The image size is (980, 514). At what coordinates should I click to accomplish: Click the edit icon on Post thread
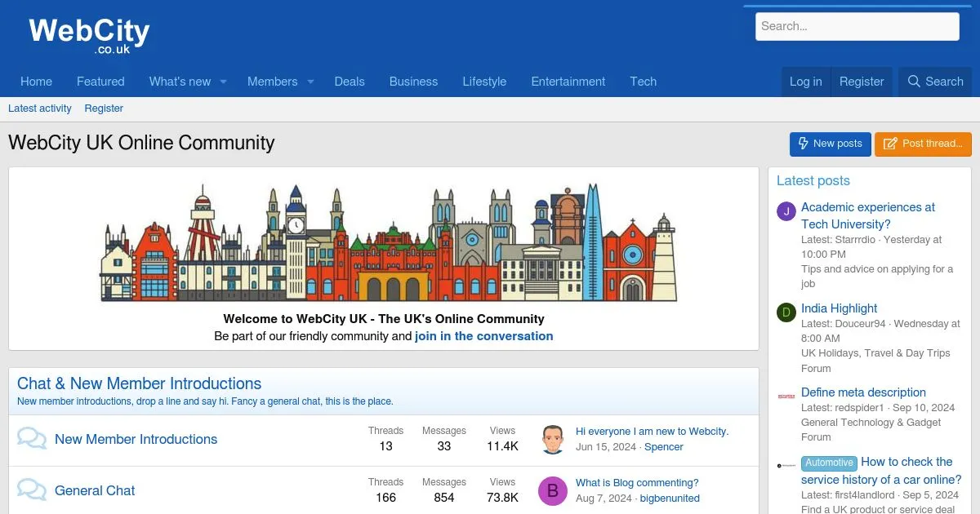point(890,144)
